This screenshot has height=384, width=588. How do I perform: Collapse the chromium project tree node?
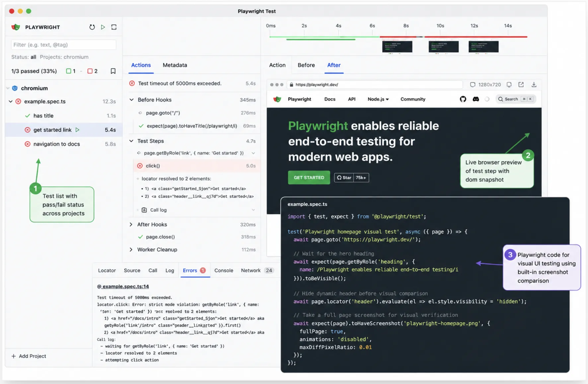8,88
